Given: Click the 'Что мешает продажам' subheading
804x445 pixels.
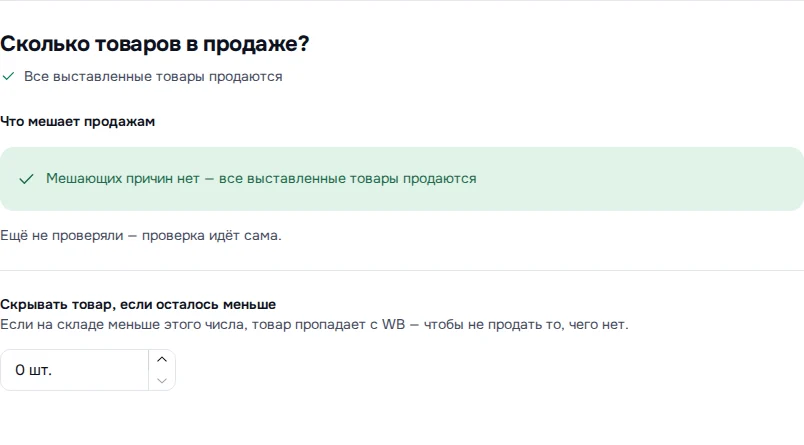Looking at the screenshot, I should 77,122.
